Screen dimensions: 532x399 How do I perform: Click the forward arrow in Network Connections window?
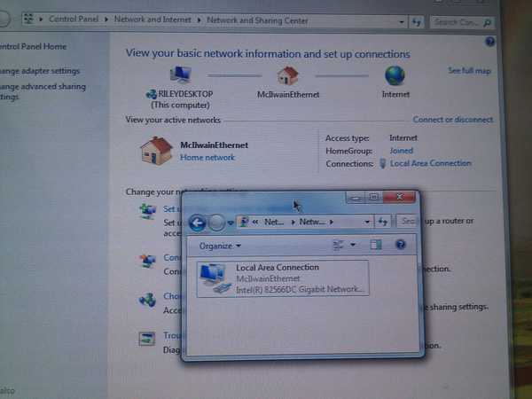[216, 223]
